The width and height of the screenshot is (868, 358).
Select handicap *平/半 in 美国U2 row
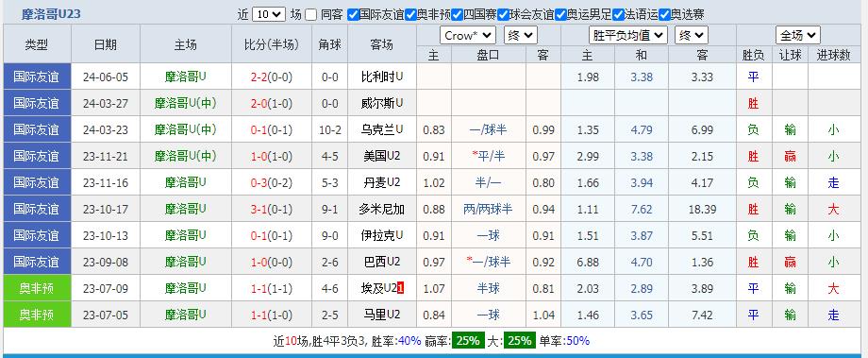point(489,156)
